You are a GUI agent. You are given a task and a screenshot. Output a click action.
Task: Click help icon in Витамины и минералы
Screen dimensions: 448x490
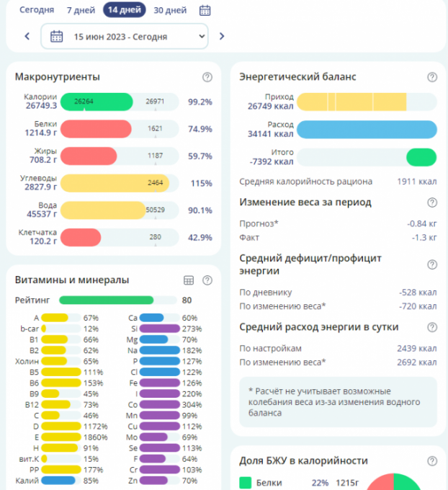[x=207, y=280]
